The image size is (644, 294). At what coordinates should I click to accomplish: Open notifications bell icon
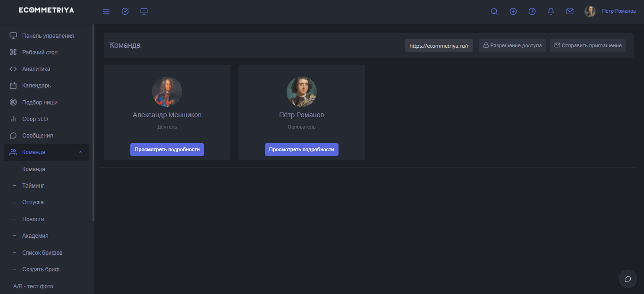pyautogui.click(x=551, y=11)
